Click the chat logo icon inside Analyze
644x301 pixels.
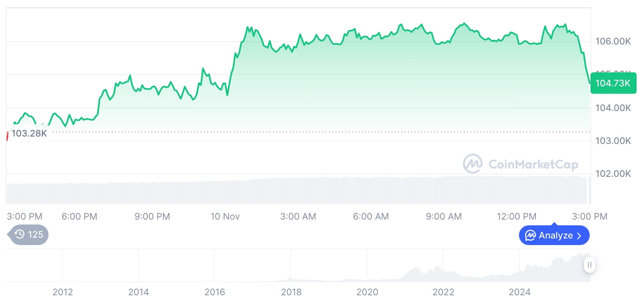coord(530,236)
